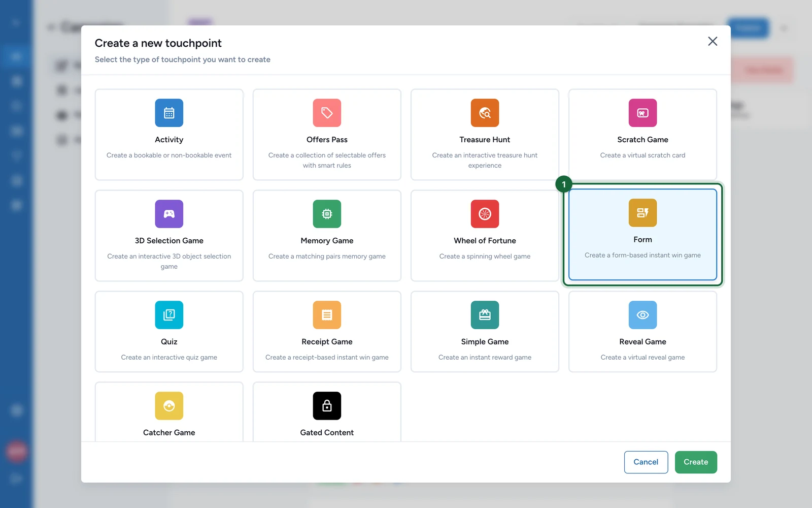Select the yellow Catcher Game icon

[x=169, y=406]
